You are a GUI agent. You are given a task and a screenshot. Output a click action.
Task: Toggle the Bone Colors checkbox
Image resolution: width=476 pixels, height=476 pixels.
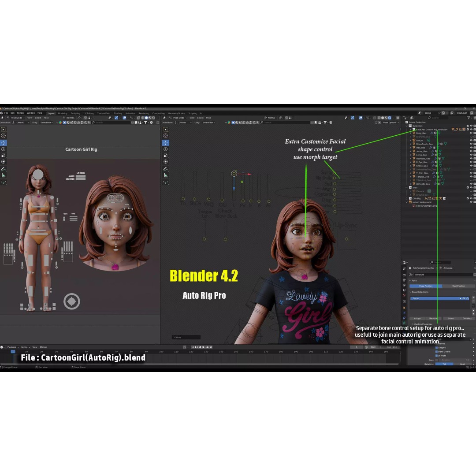(x=436, y=352)
